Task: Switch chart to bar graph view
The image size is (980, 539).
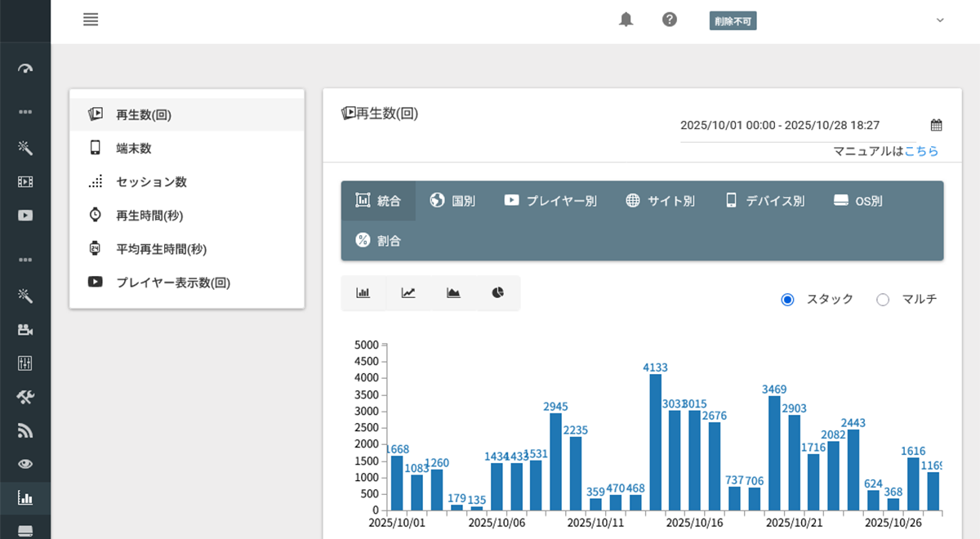Action: [363, 292]
